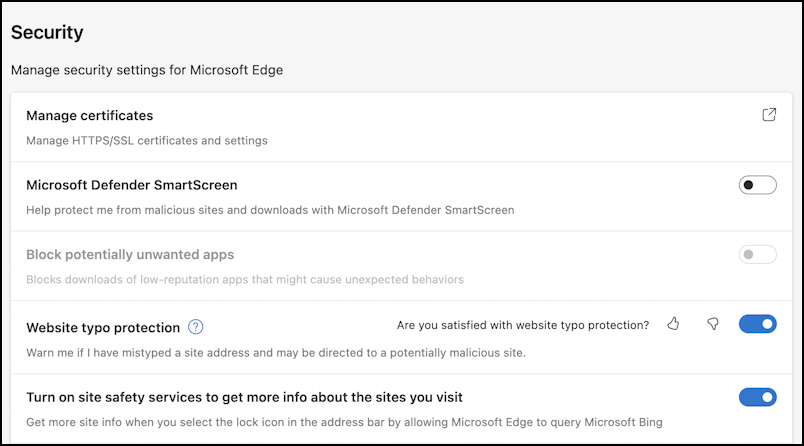Click the 'Help protect me from malicious sites' description

(x=269, y=210)
